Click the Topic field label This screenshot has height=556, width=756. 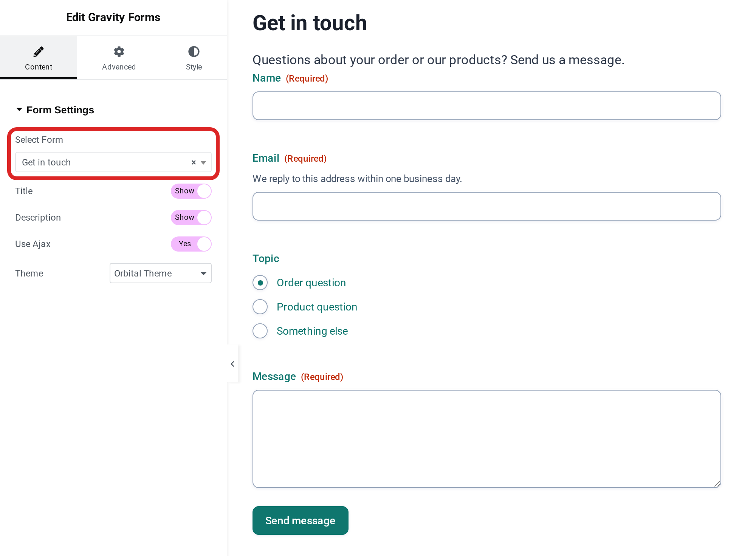(x=266, y=258)
